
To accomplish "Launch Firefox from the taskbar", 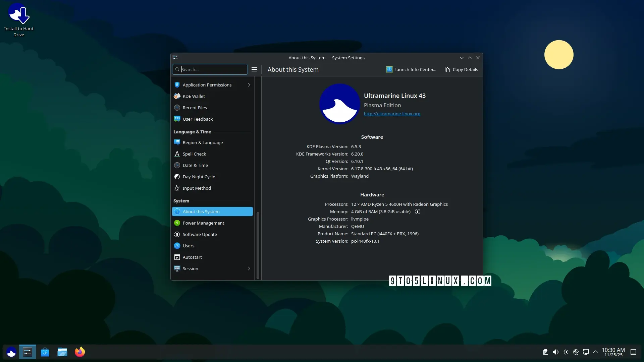I will (x=80, y=352).
